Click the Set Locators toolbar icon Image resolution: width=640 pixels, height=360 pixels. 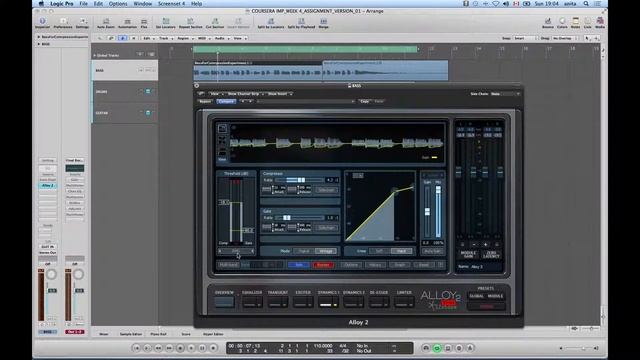166,22
